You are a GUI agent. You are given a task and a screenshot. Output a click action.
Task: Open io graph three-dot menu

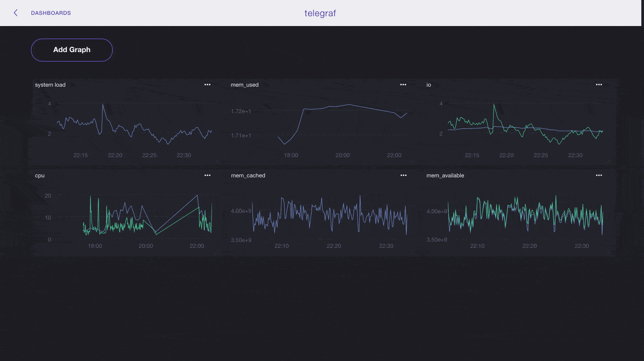pos(599,84)
